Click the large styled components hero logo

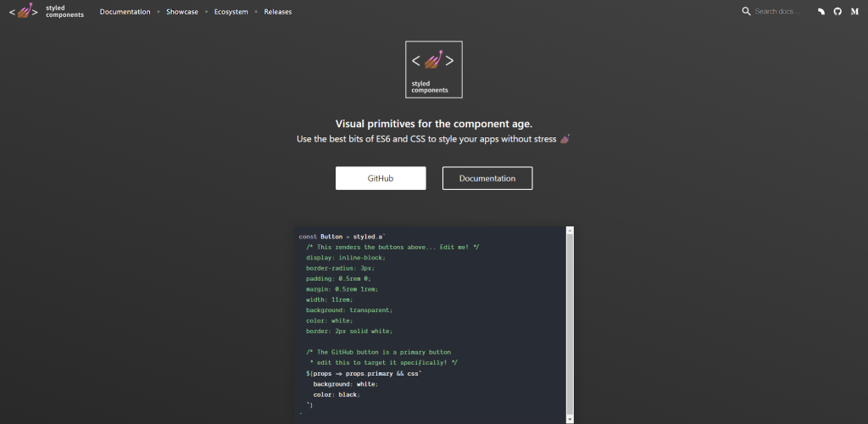coord(433,70)
